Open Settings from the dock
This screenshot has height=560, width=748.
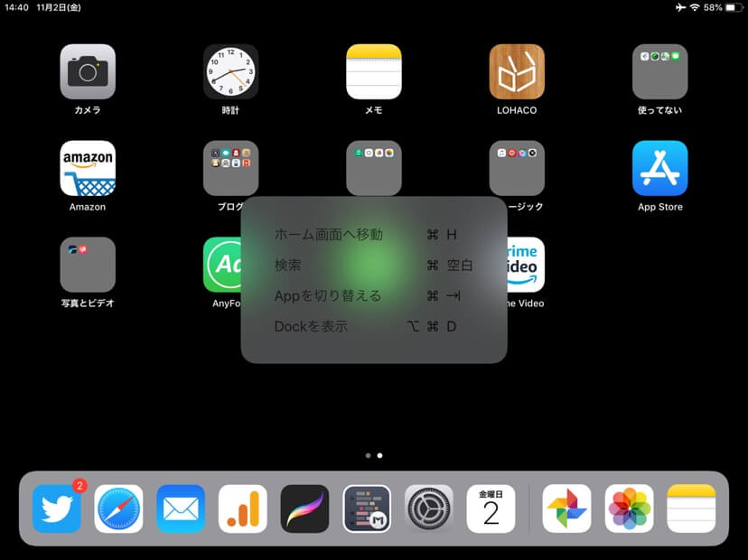point(429,509)
